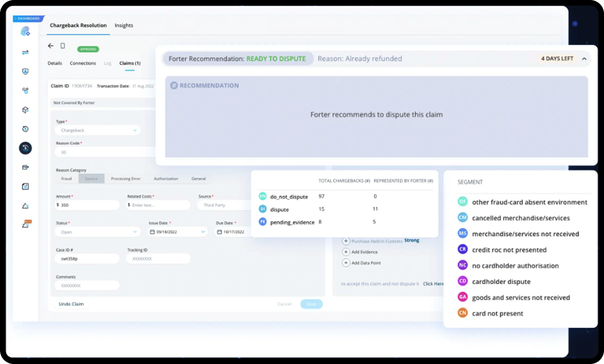604x364 pixels.
Task: Open the Due Date picker 10/17/2022
Action: click(233, 232)
